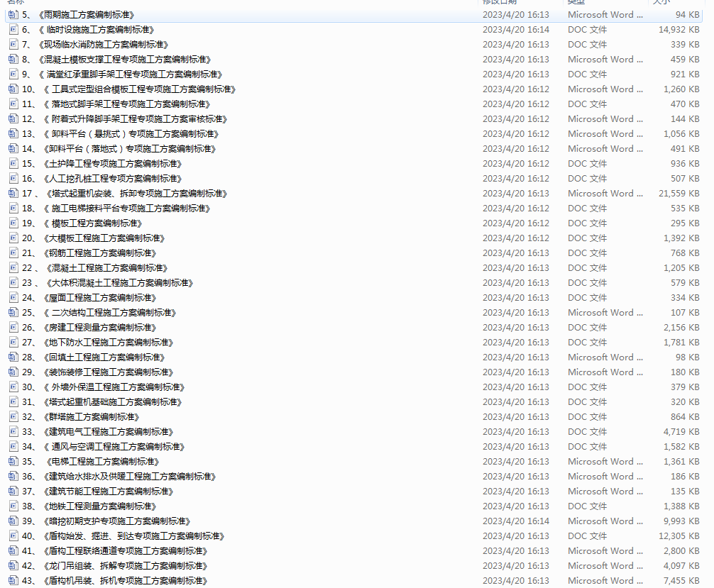
Task: Select file name 38、《地铁工程测量方案编制标准》
Action: point(89,506)
